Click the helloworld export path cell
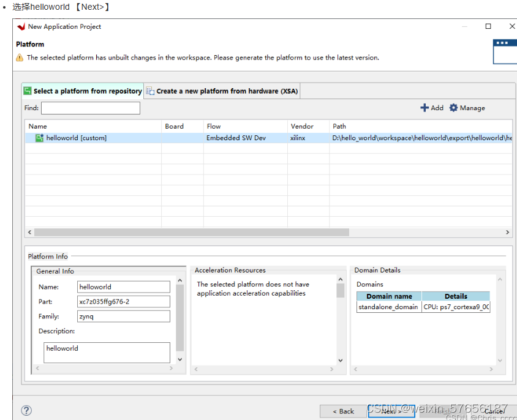Image resolution: width=517 pixels, height=420 pixels. 421,138
